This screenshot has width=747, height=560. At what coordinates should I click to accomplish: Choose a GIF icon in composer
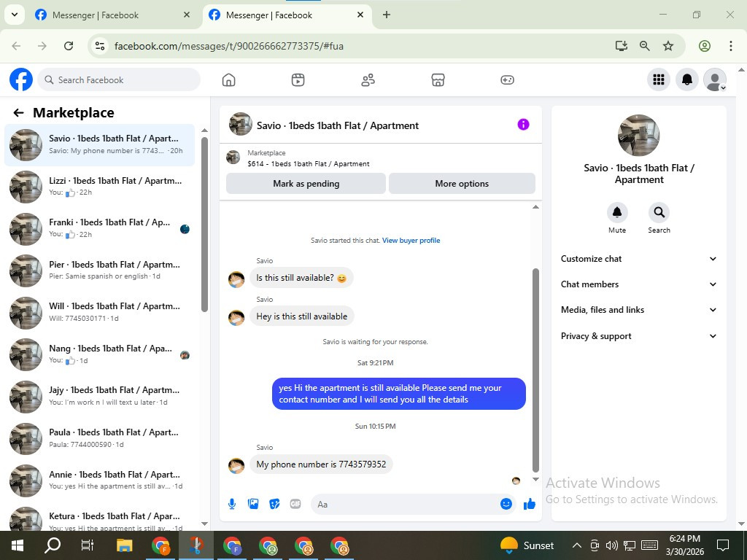click(295, 504)
